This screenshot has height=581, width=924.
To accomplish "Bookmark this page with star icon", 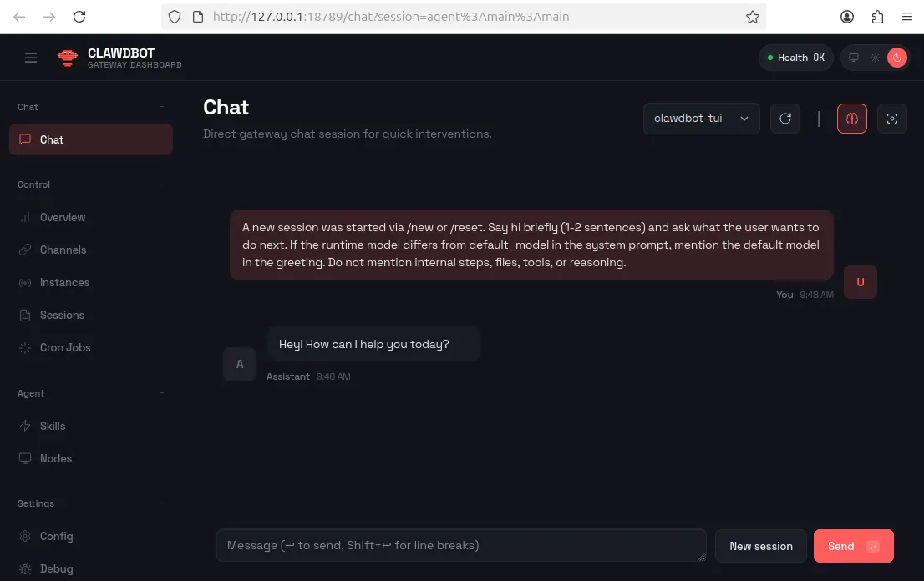I will [752, 17].
